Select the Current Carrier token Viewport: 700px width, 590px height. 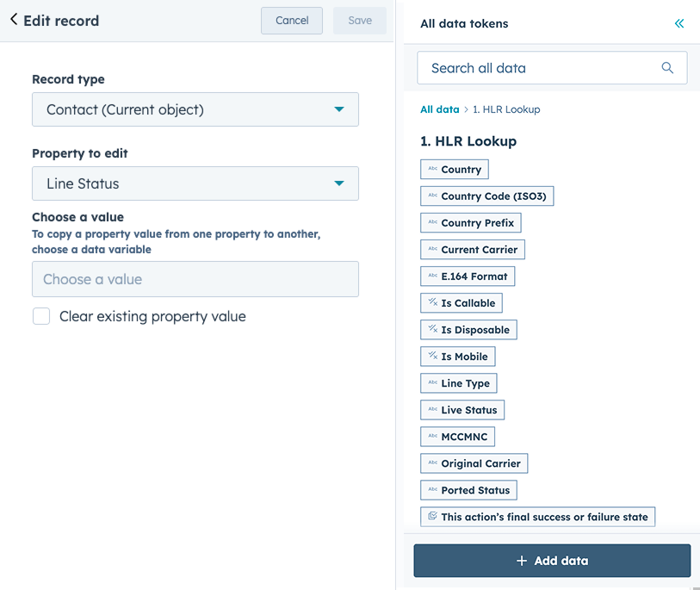[472, 250]
